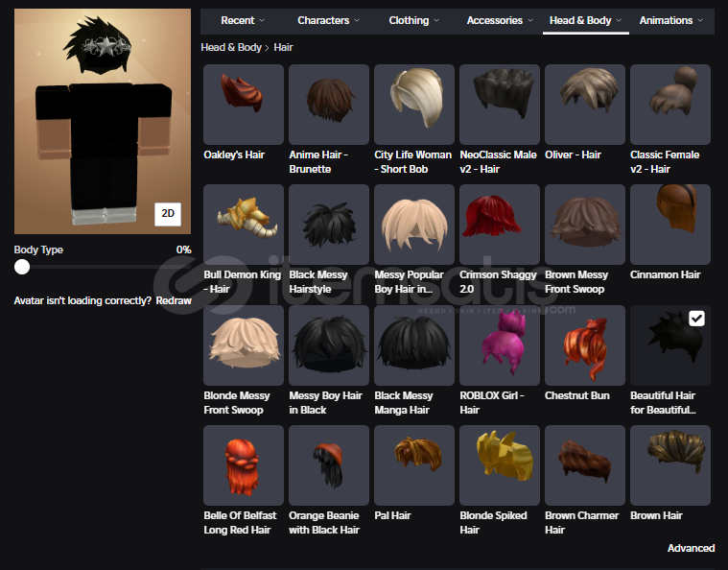The image size is (728, 570).
Task: Equip the Pal Hair item
Action: 414,465
